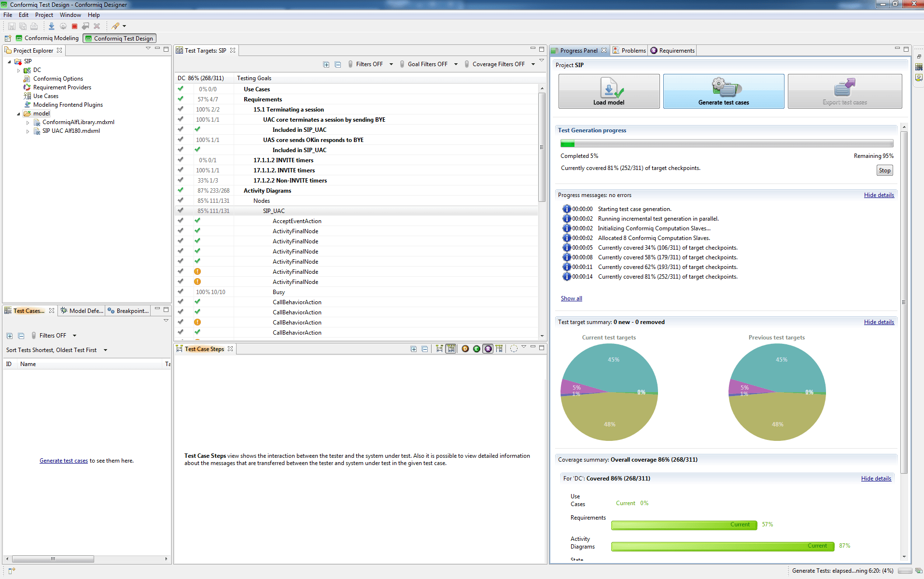Click the red Stop generation toolbar icon

(74, 26)
